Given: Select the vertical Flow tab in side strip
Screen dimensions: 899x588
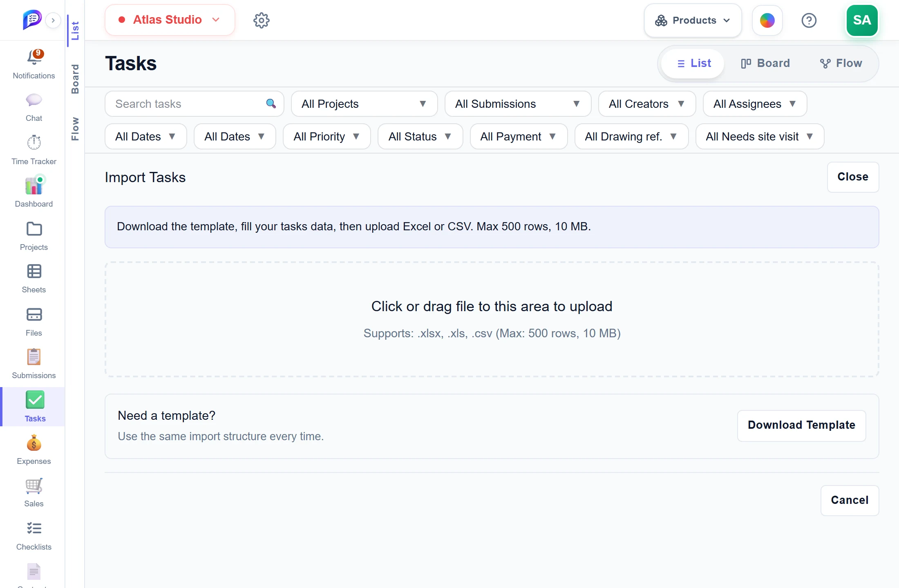Looking at the screenshot, I should [x=75, y=129].
